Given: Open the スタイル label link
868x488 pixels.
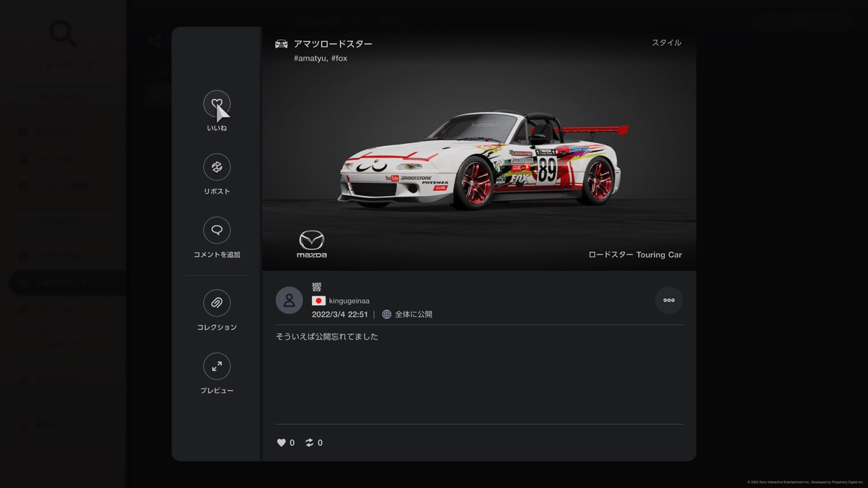Looking at the screenshot, I should tap(666, 43).
